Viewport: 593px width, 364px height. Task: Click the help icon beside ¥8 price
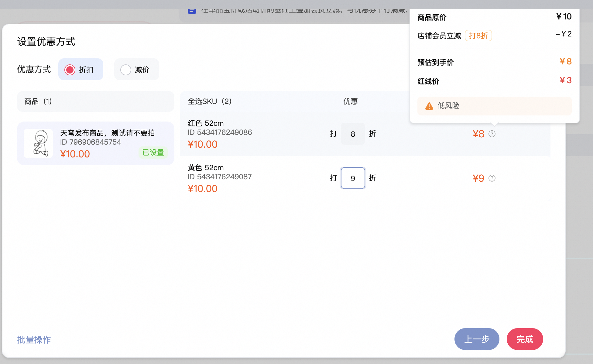(x=492, y=134)
